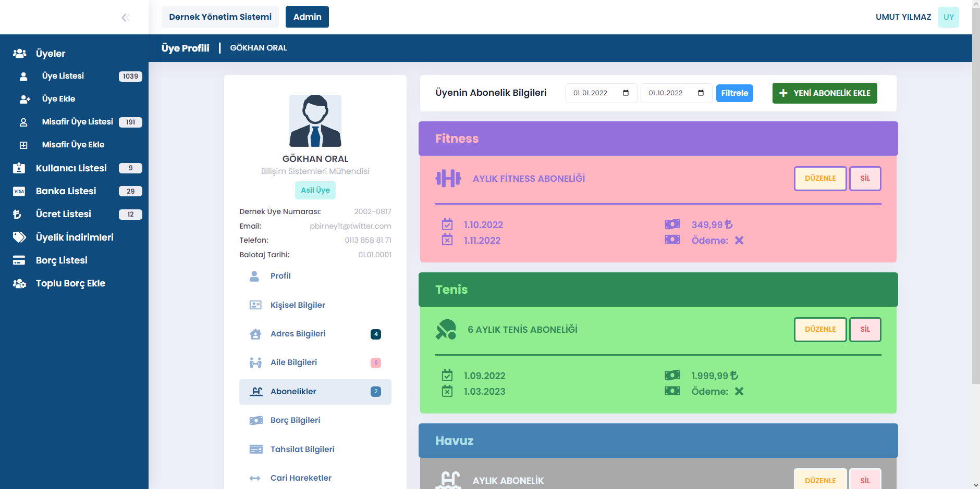The width and height of the screenshot is (980, 489).
Task: Click the member profile avatar image
Action: coord(315,121)
